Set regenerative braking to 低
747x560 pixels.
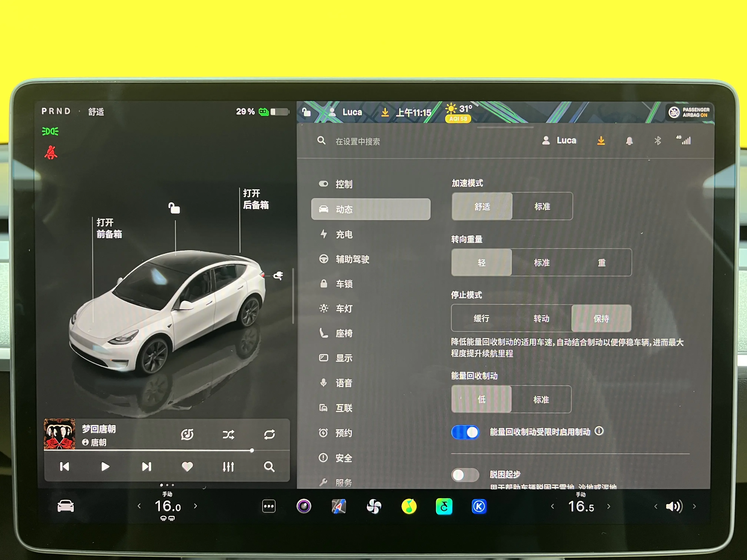pos(481,399)
